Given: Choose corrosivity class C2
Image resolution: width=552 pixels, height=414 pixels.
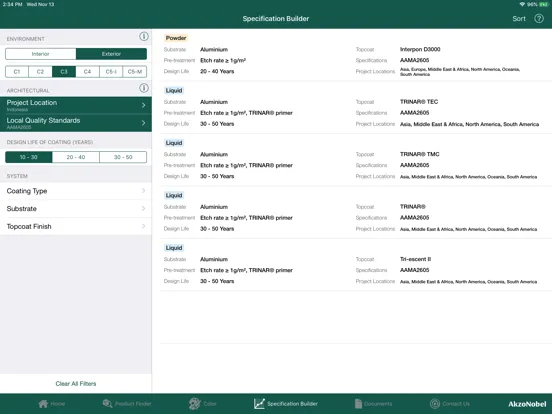Looking at the screenshot, I should coord(40,71).
